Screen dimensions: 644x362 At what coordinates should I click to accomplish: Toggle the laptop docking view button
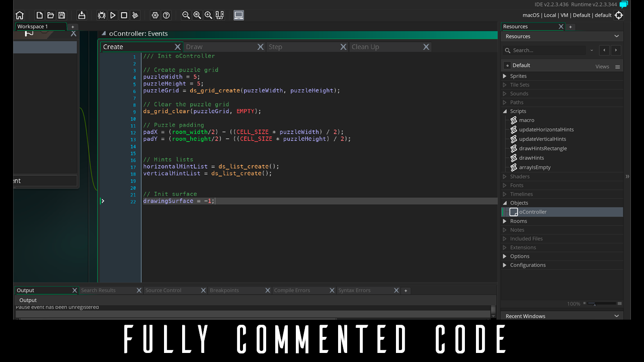[x=238, y=16]
